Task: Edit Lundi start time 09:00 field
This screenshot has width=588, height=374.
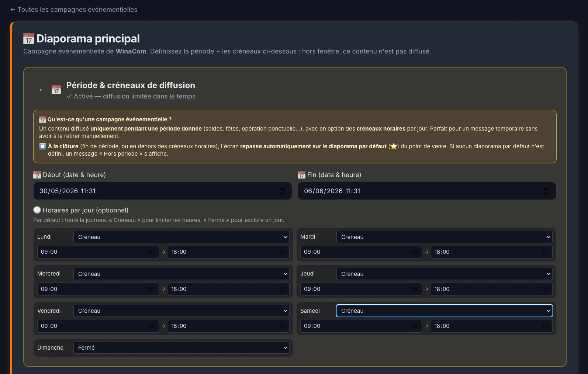Action: (98, 252)
